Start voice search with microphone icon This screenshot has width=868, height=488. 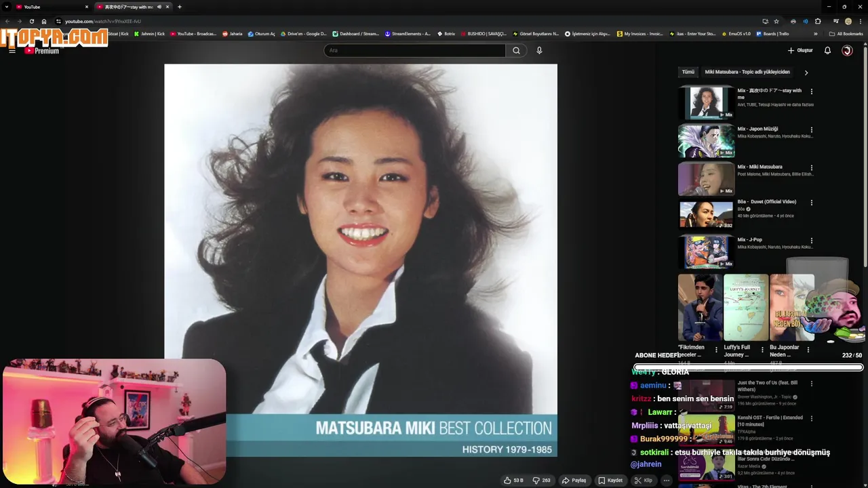(x=539, y=50)
